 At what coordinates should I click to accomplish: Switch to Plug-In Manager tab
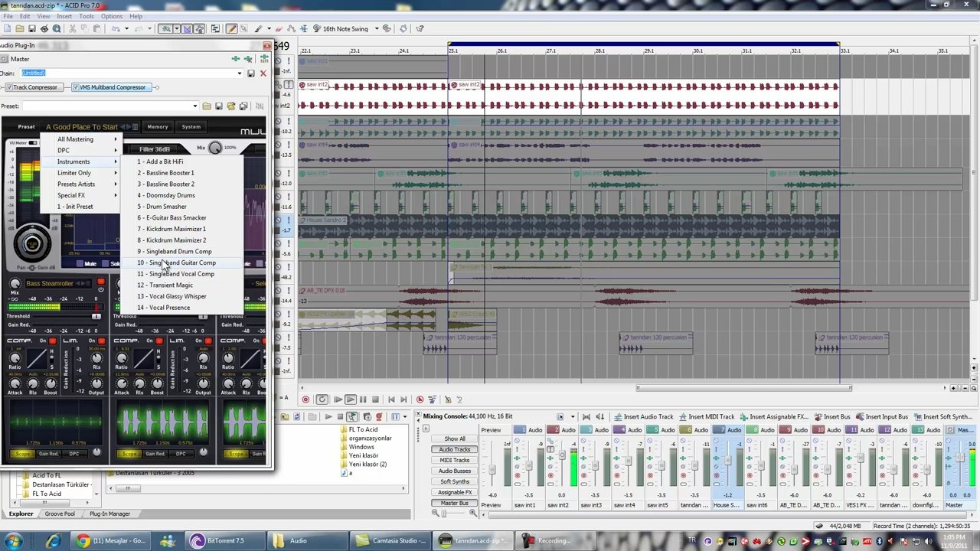click(x=109, y=514)
